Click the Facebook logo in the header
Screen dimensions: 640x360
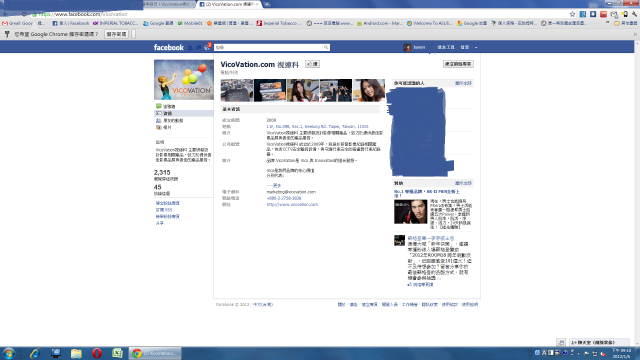pyautogui.click(x=169, y=47)
